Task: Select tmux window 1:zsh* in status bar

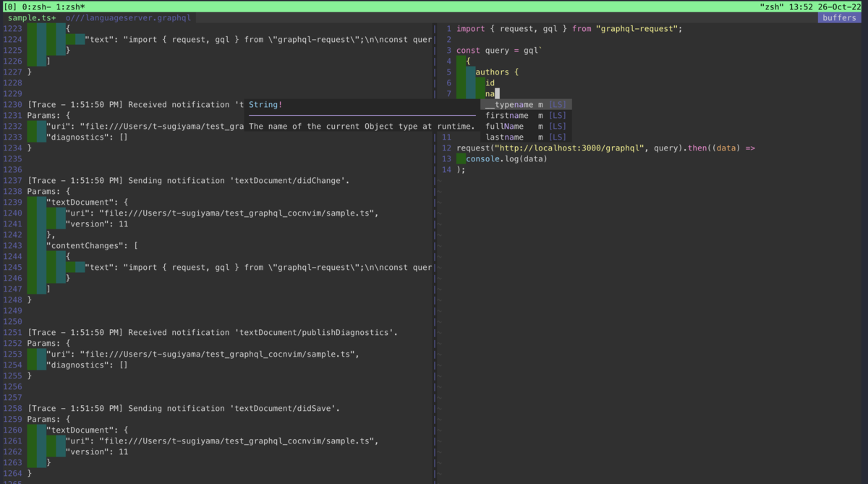Action: [70, 6]
